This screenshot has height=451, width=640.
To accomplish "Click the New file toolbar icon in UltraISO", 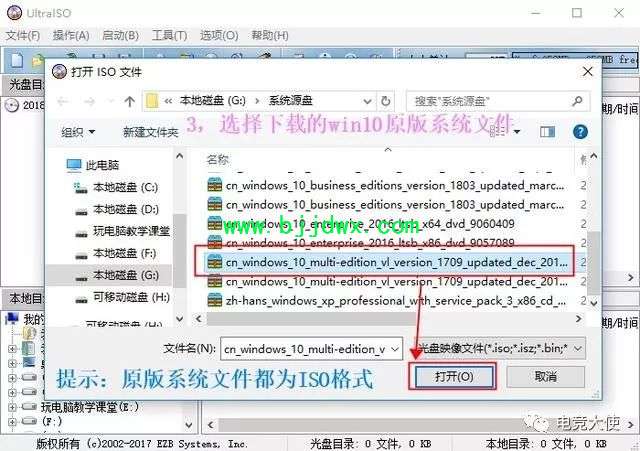I will (16, 60).
